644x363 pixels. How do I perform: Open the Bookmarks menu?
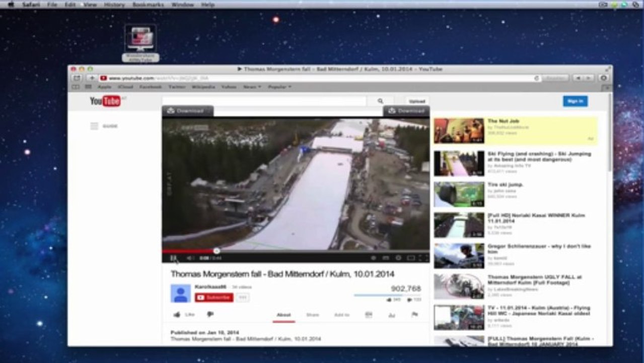pyautogui.click(x=148, y=5)
